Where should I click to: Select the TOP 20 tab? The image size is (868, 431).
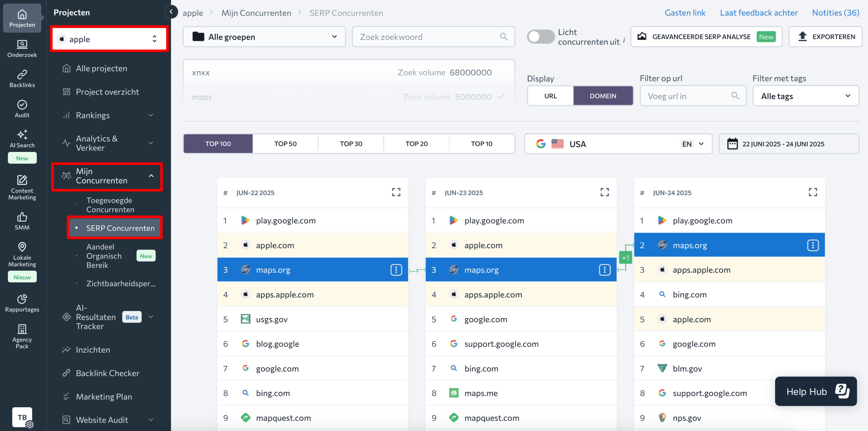(x=416, y=144)
